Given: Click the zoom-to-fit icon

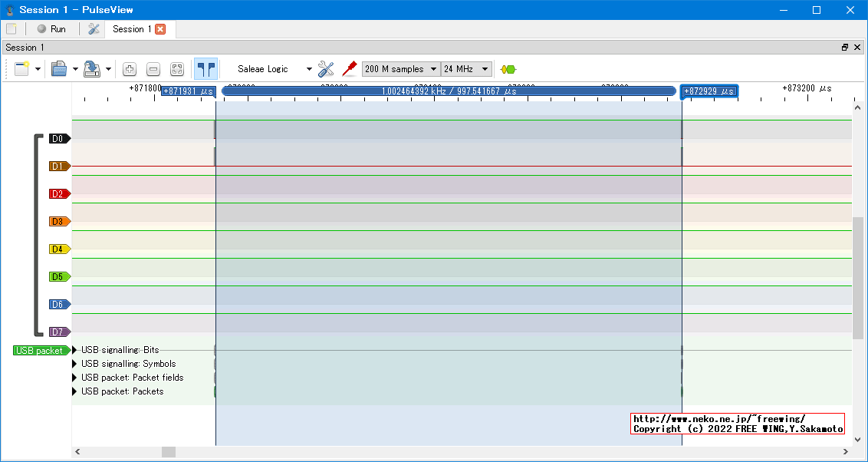Looking at the screenshot, I should 177,69.
